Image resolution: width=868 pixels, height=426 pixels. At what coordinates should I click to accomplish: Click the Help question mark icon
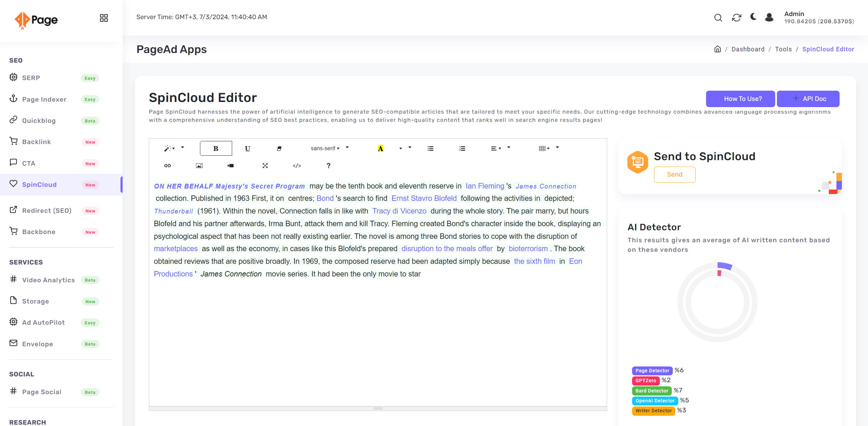pyautogui.click(x=328, y=165)
